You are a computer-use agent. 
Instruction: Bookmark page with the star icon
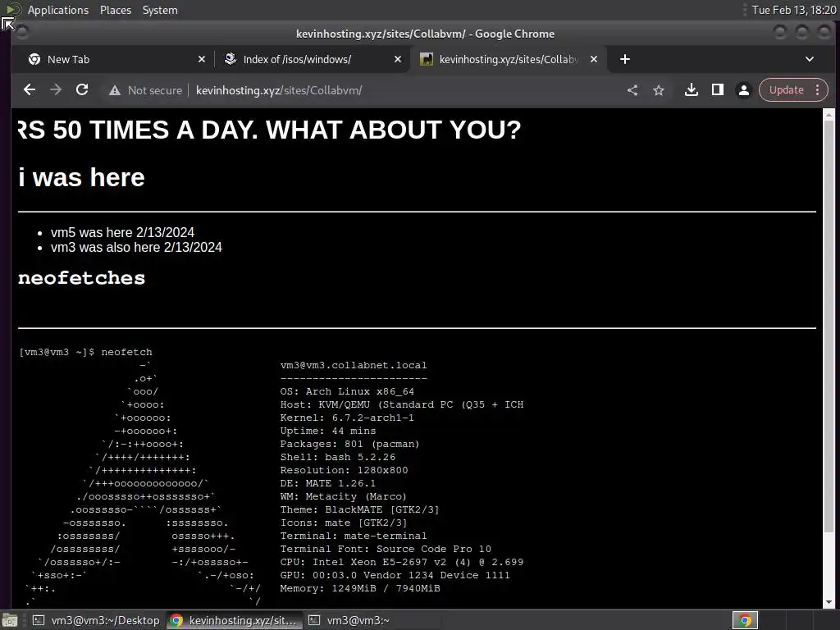659,90
